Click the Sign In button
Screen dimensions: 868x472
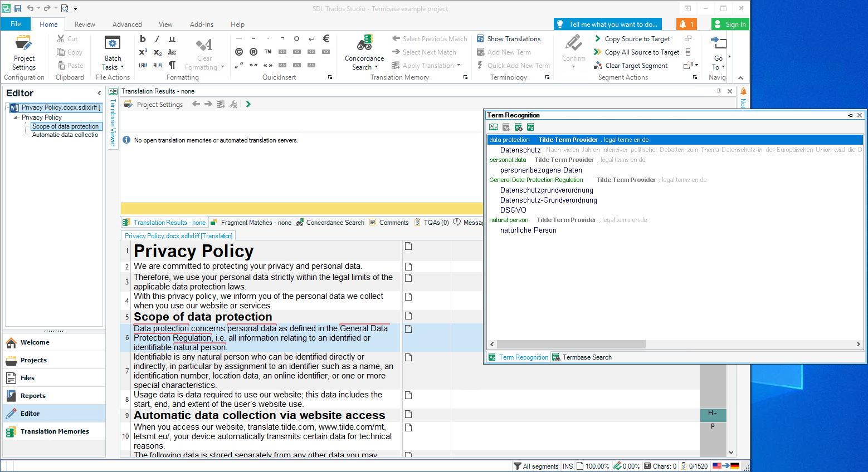[x=730, y=24]
